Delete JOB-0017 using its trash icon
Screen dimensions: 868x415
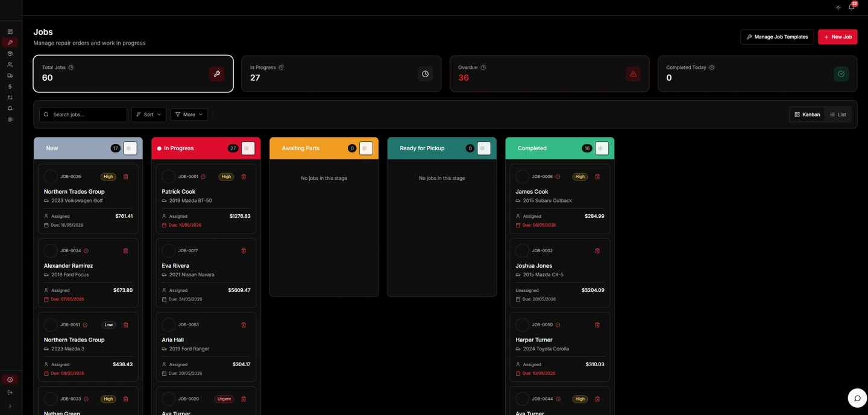244,251
